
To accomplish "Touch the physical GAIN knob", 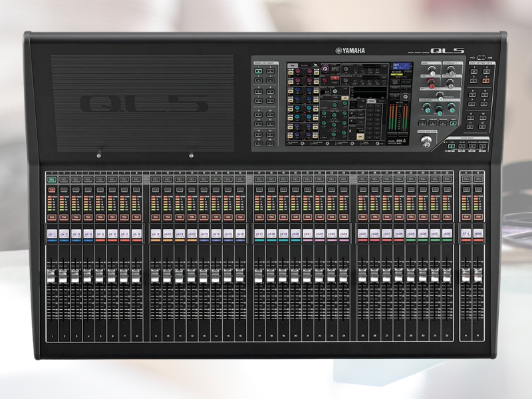I will pos(432,70).
